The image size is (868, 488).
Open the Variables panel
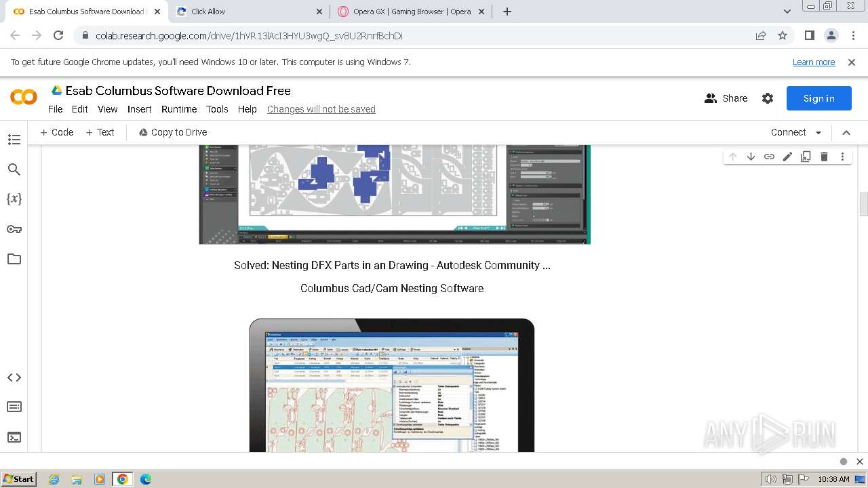point(14,199)
